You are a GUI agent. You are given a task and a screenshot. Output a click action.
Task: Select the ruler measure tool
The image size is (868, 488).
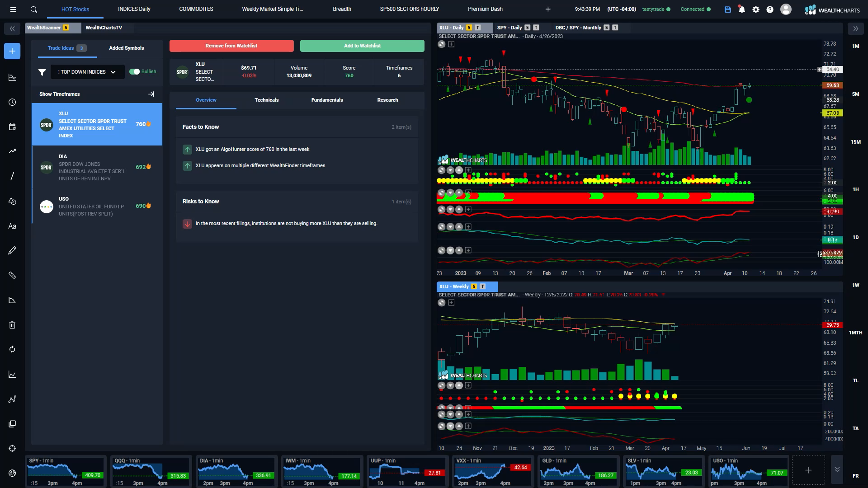[x=12, y=275]
